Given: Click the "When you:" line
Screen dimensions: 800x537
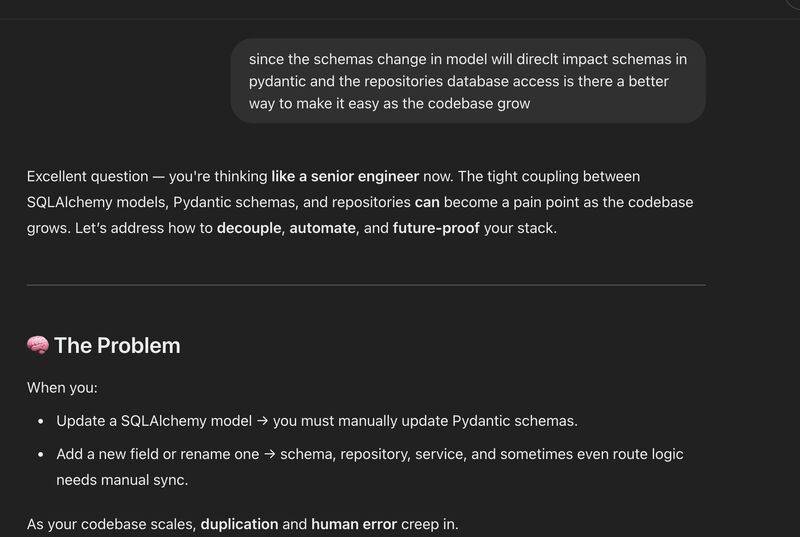Looking at the screenshot, I should [x=62, y=388].
